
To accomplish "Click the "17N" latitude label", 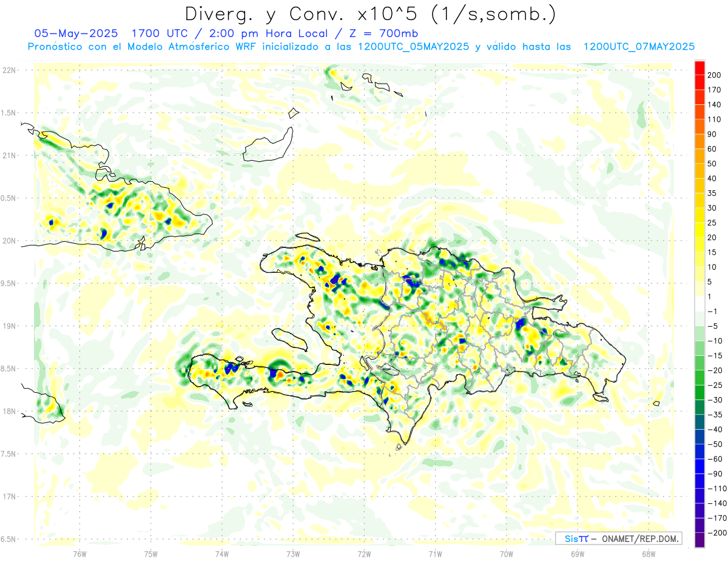I will point(9,497).
